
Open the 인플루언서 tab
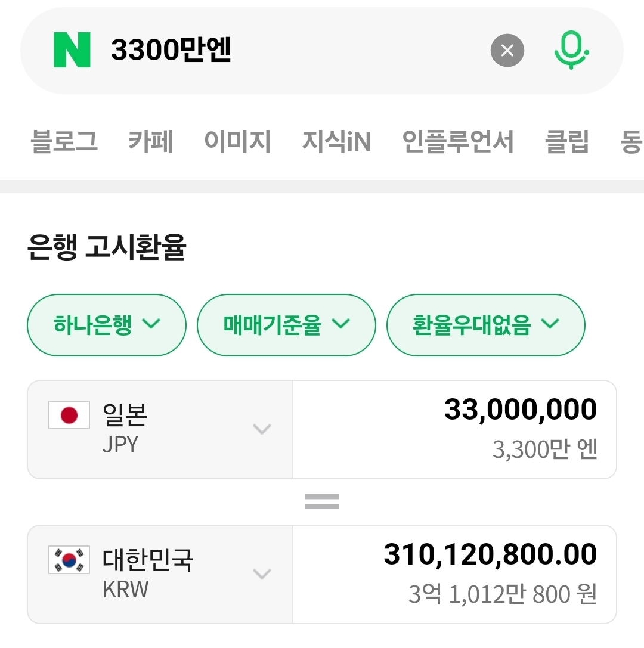tap(458, 142)
